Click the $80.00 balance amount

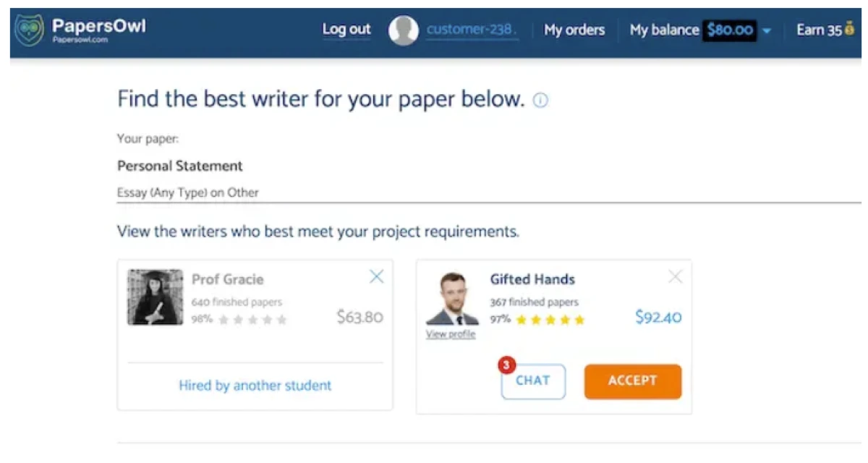pos(730,30)
